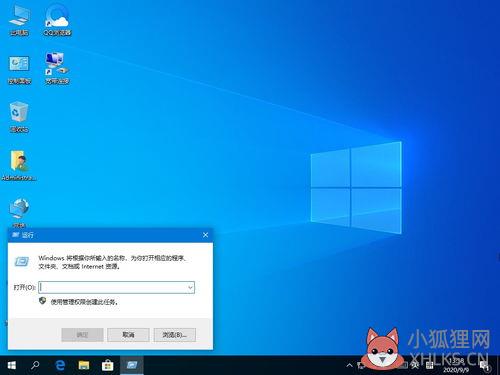Click the Run dialog title bar icon
Viewport: 500px width, 375px height.
(15, 235)
